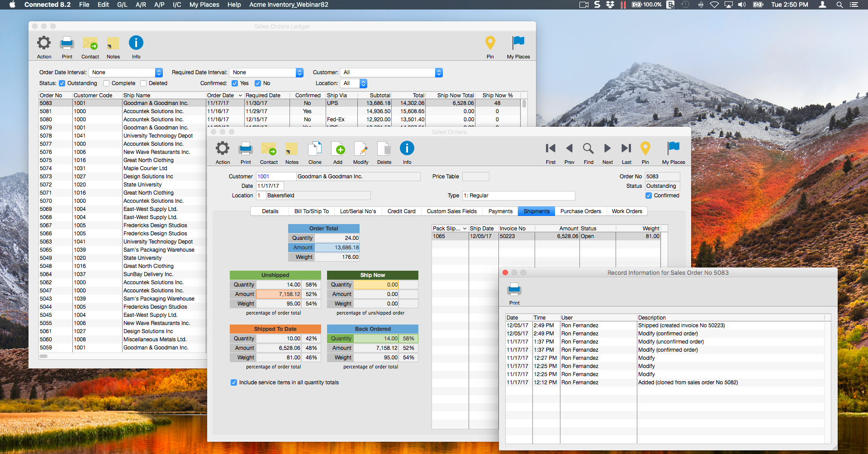Image resolution: width=868 pixels, height=454 pixels.
Task: Select the Purchase Orders tab
Action: point(580,211)
